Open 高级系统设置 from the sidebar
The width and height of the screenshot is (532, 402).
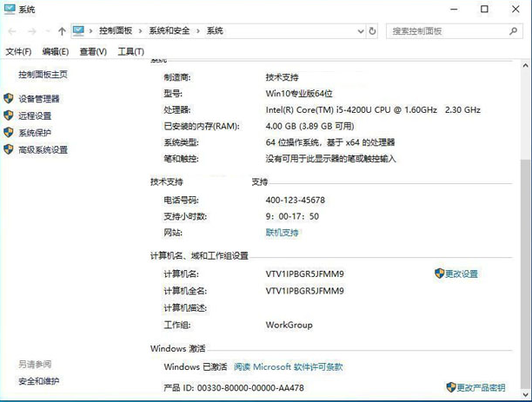(x=43, y=149)
